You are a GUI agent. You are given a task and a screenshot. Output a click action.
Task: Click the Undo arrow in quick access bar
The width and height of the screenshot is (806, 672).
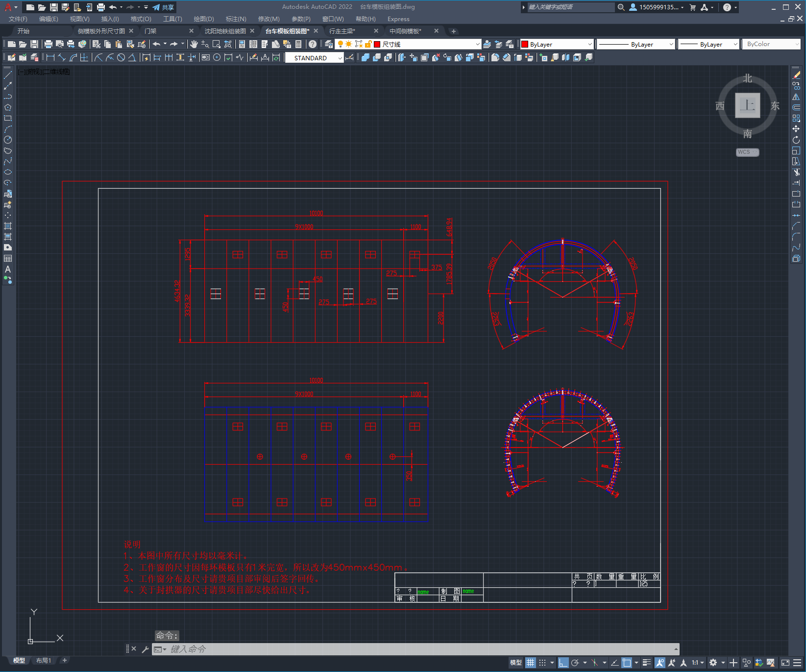113,7
